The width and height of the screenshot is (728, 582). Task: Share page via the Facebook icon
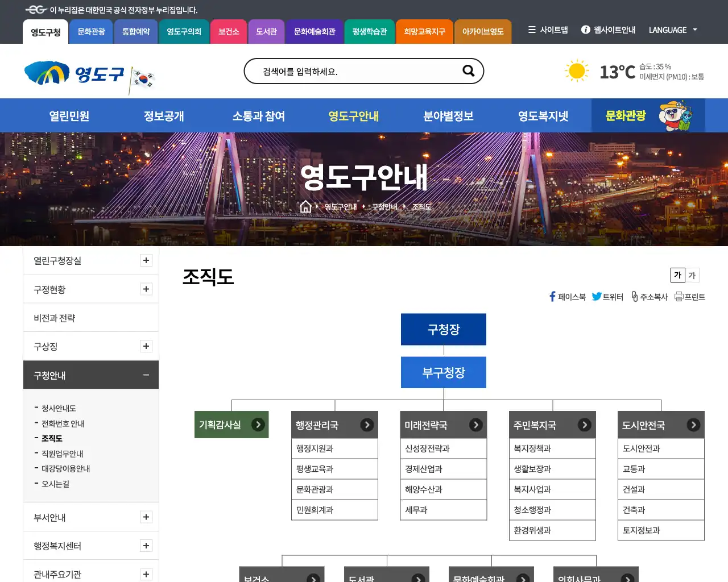[x=552, y=296]
